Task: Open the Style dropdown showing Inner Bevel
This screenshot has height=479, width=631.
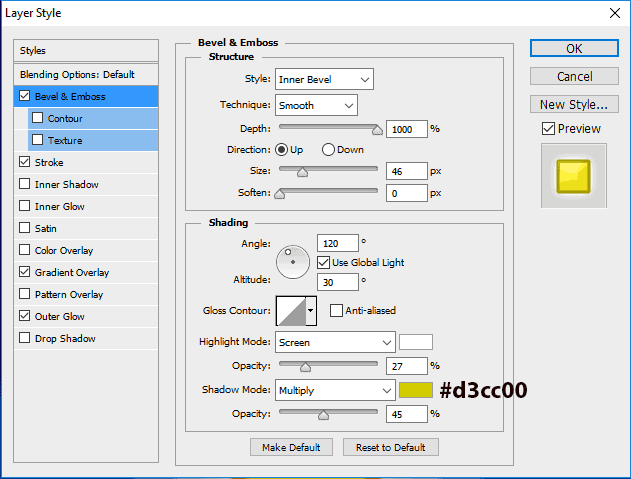Action: point(325,79)
